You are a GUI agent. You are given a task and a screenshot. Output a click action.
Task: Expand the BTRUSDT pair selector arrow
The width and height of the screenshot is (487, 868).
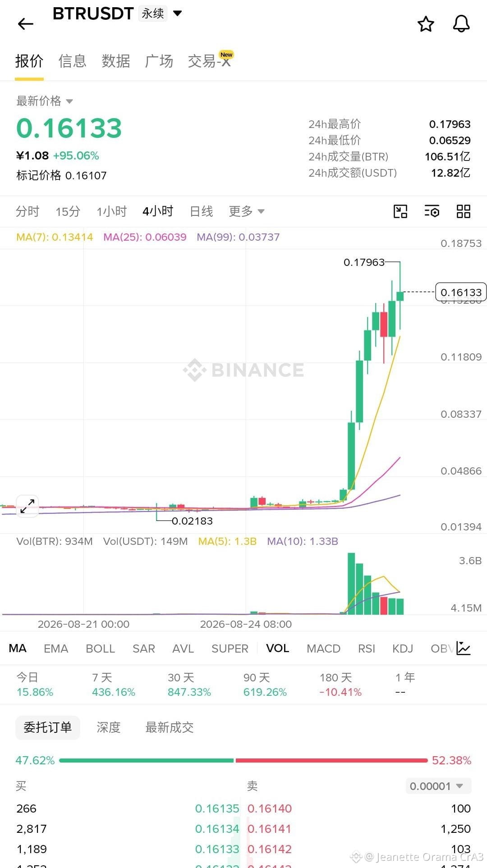(x=178, y=14)
